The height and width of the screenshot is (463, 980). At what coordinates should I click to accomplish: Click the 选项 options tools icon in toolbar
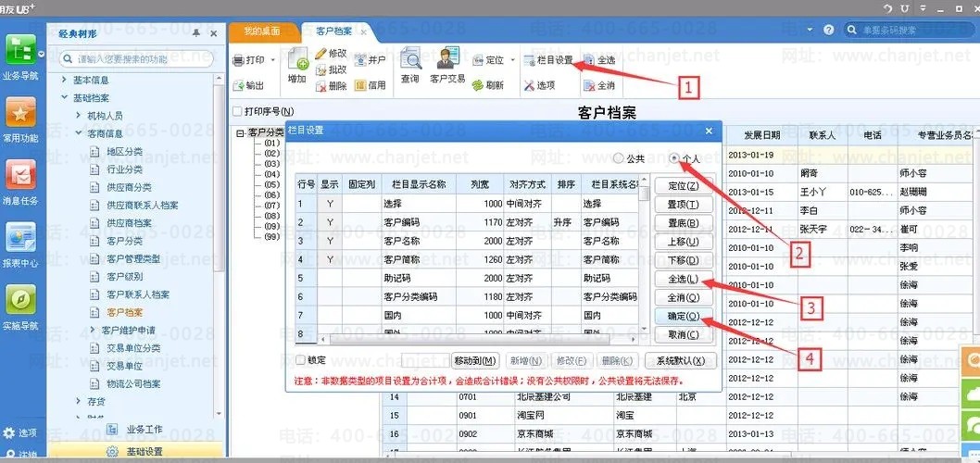530,85
